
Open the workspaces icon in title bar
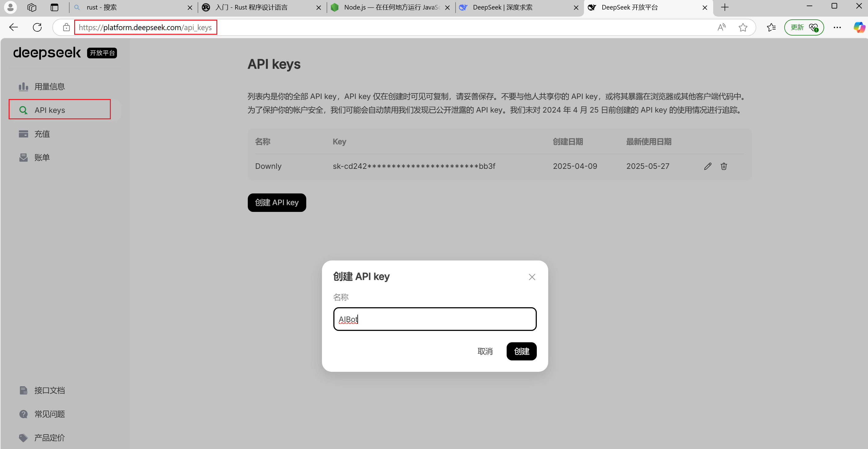click(x=32, y=7)
